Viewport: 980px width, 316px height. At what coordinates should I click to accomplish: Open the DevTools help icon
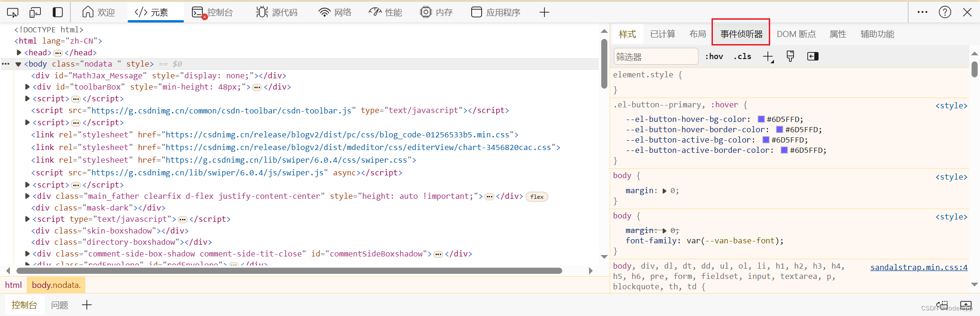point(945,12)
